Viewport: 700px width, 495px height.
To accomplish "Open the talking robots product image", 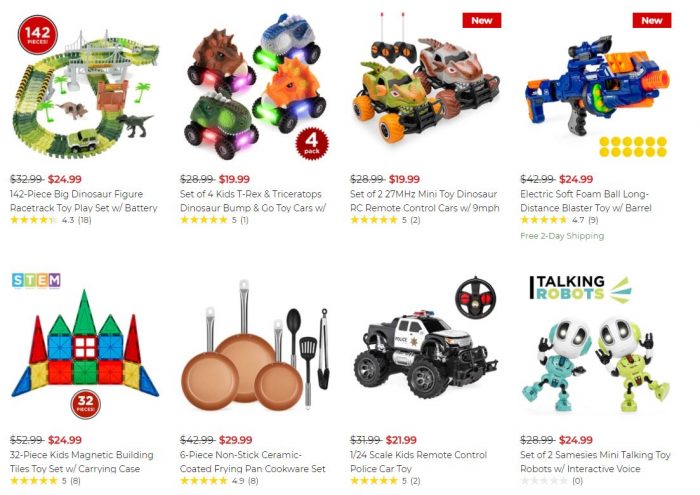I will point(596,347).
